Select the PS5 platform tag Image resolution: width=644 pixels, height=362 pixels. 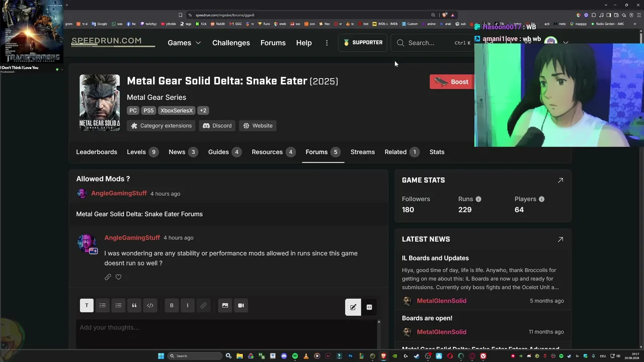(x=148, y=111)
